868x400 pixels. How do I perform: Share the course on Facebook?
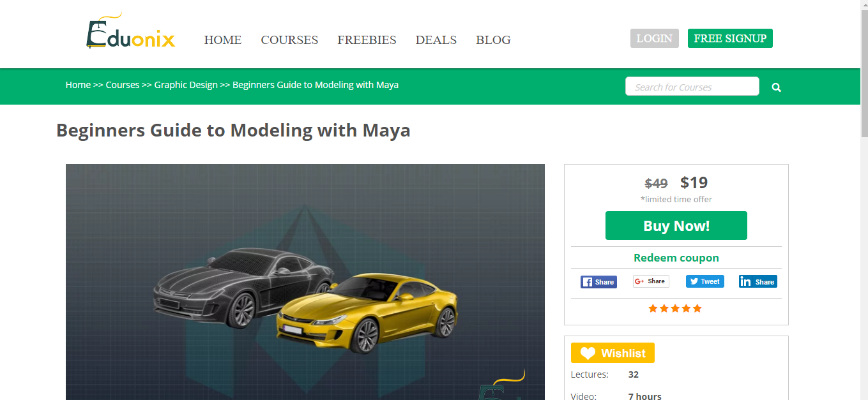pyautogui.click(x=598, y=282)
